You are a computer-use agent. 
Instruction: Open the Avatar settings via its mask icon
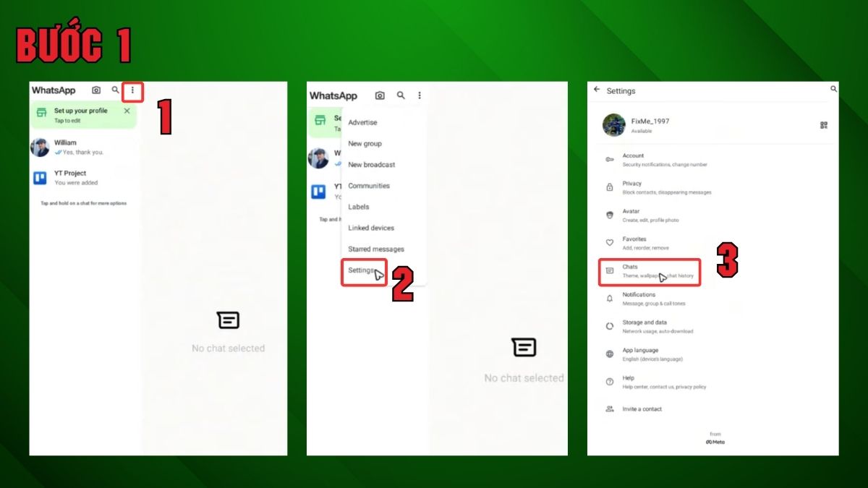(610, 215)
